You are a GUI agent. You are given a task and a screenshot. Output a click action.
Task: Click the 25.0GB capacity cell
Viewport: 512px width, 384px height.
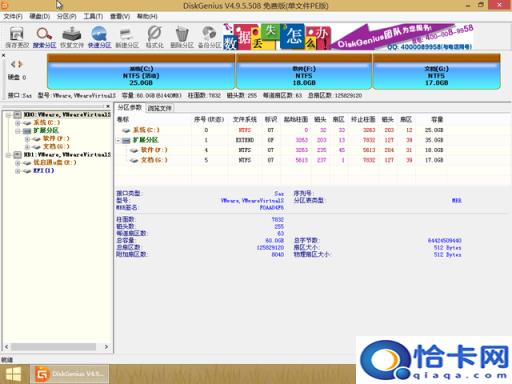[434, 130]
